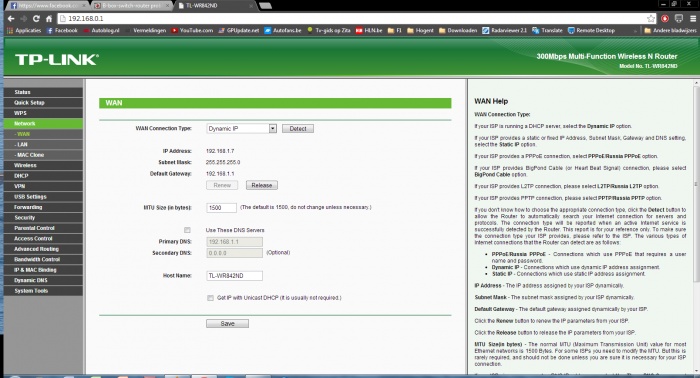Expand the WAN Connection Type dropdown
Image resolution: width=700 pixels, height=378 pixels.
pos(242,129)
